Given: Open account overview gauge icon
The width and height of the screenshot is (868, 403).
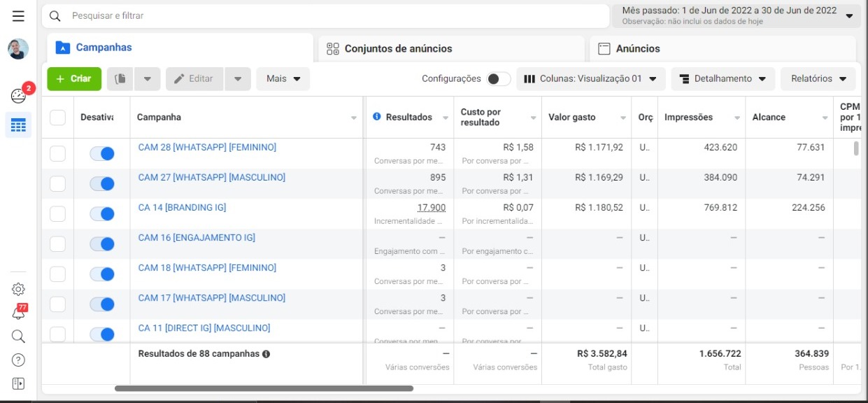Looking at the screenshot, I should point(18,96).
